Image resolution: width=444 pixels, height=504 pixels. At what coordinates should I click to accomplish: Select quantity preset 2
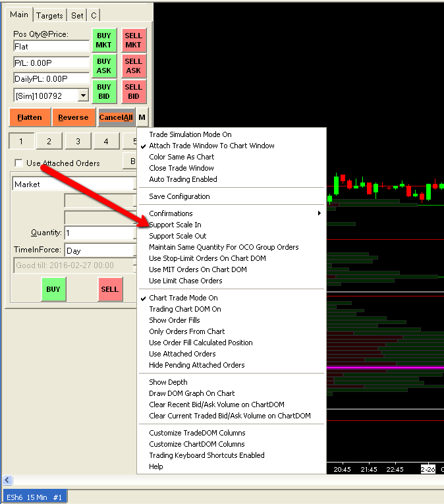pyautogui.click(x=49, y=141)
